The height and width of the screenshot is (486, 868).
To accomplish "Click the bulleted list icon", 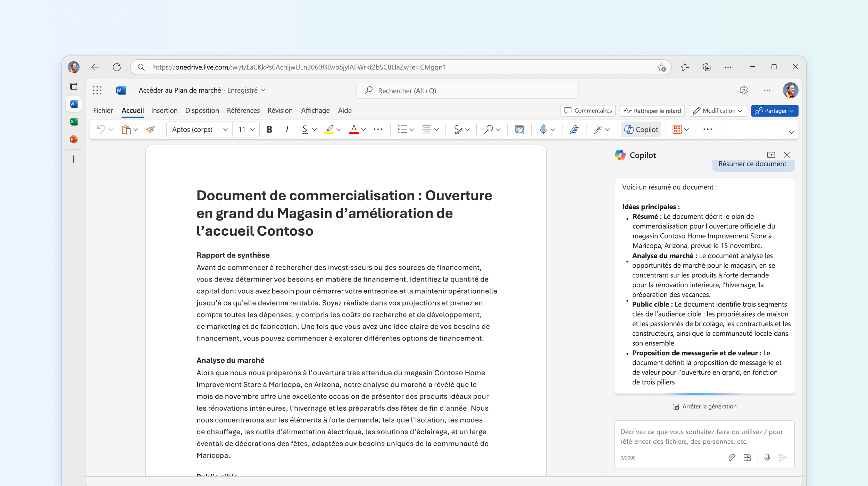I will pos(402,129).
